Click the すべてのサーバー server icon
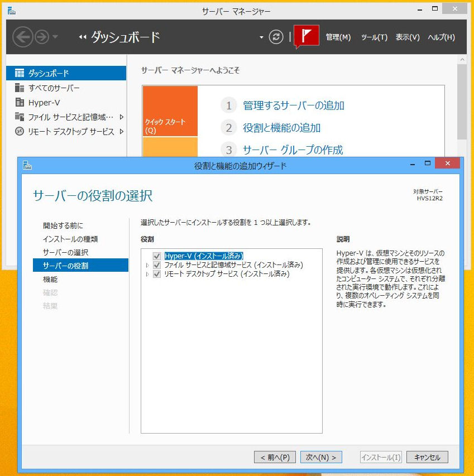The width and height of the screenshot is (474, 476). (20, 88)
